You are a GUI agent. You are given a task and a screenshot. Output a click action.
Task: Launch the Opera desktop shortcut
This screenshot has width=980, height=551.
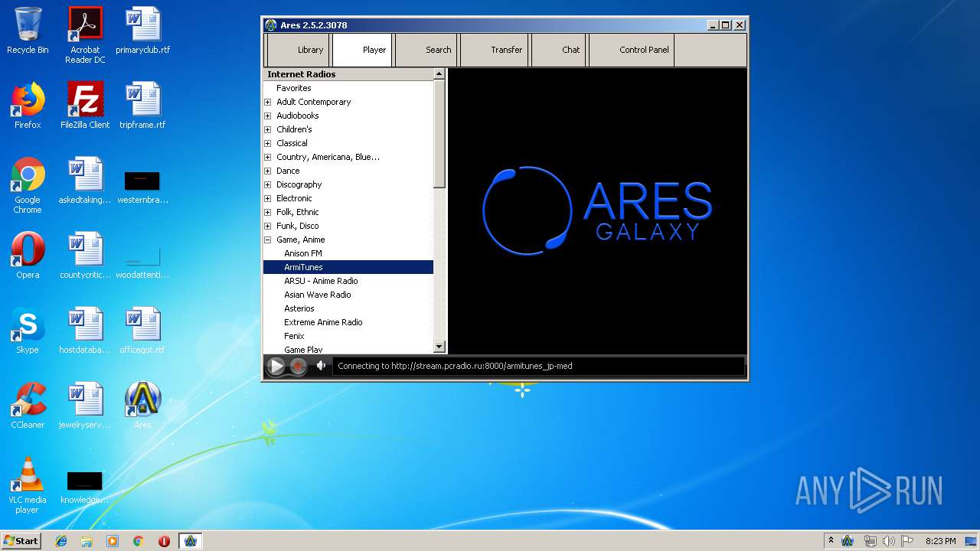click(x=28, y=256)
